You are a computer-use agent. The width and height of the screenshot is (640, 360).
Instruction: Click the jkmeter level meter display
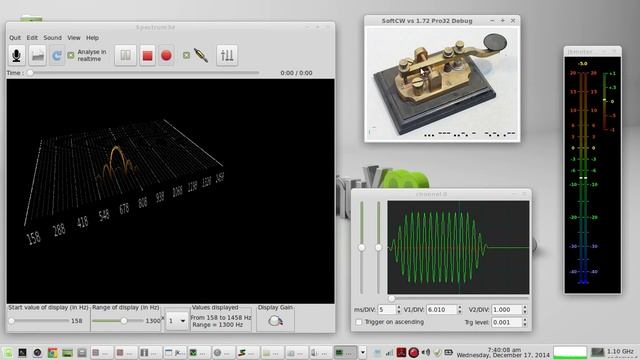pyautogui.click(x=593, y=175)
